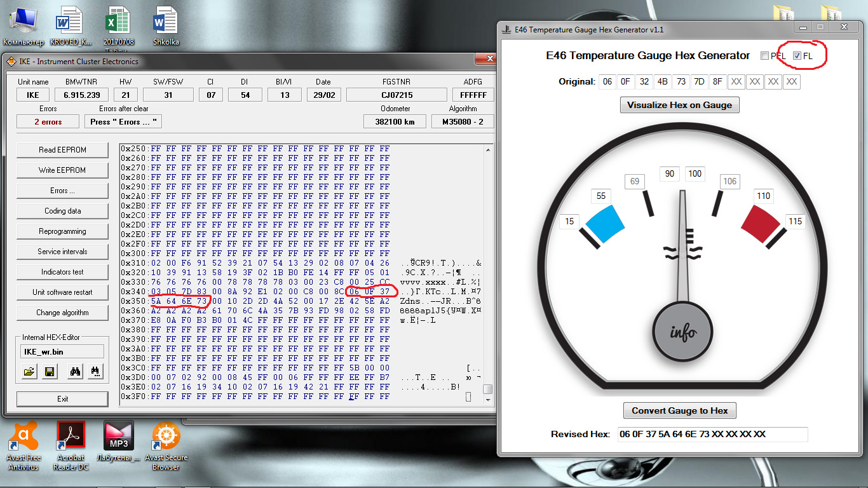
Task: Enable the PFL checkbox
Action: click(764, 56)
